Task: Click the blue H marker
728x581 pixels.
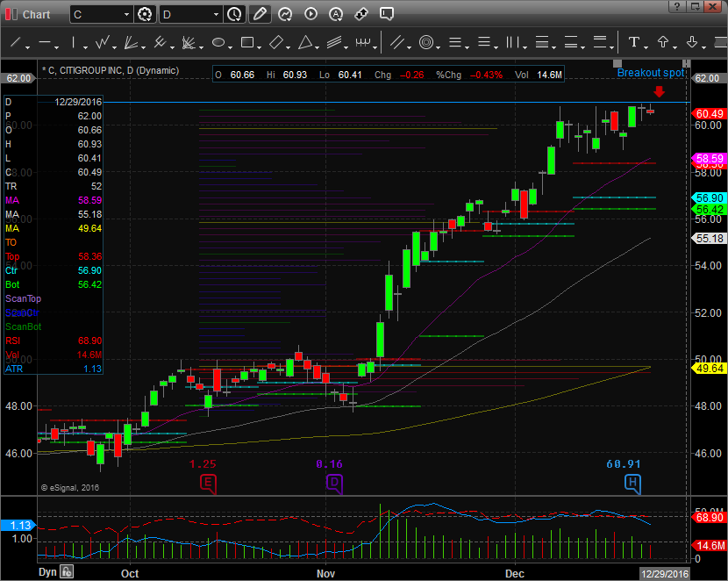Action: [632, 484]
